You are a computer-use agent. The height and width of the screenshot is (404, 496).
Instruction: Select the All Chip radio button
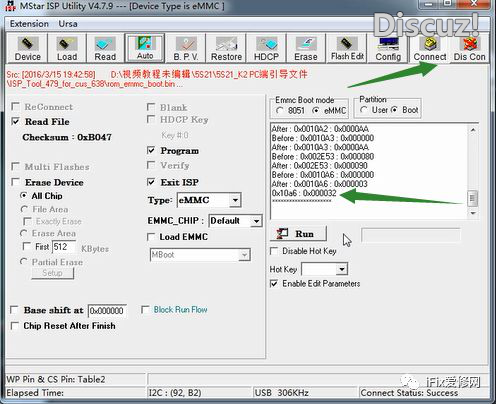(x=24, y=196)
